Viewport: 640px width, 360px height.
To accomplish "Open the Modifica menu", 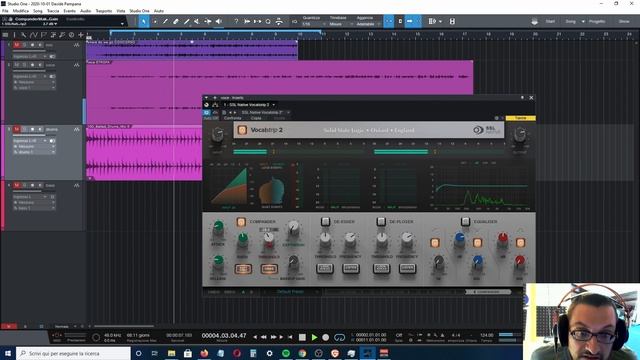I will click(x=20, y=11).
